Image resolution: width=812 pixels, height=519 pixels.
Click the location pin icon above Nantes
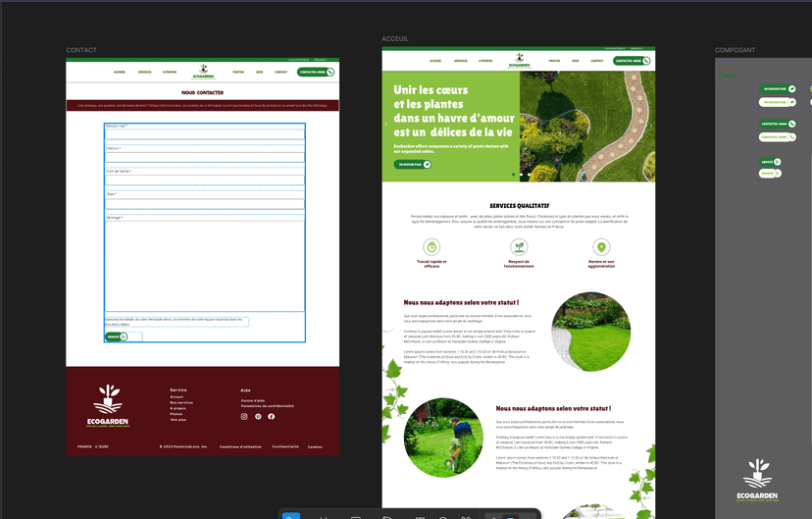click(x=601, y=247)
